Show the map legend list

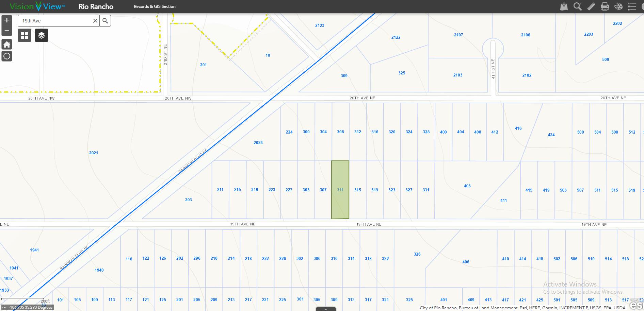click(632, 6)
